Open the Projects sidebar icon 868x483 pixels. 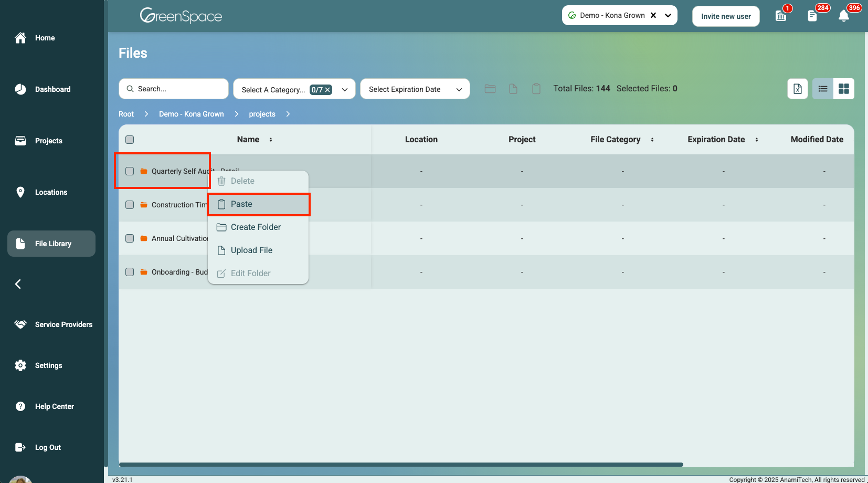point(20,141)
